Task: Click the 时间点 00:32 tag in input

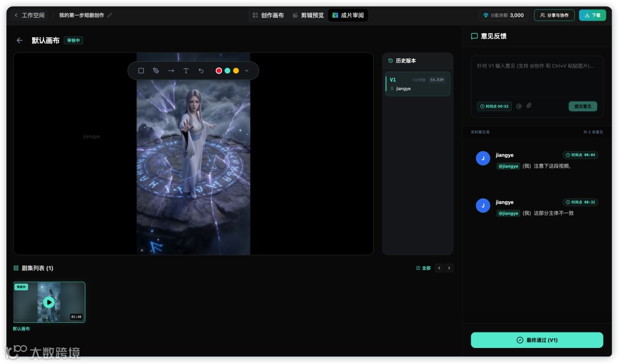Action: point(494,106)
